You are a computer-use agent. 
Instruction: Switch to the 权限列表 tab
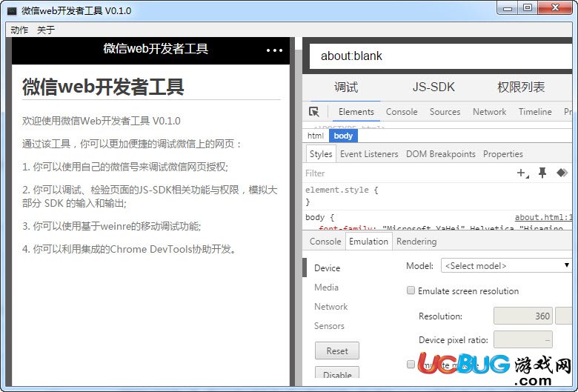point(521,87)
